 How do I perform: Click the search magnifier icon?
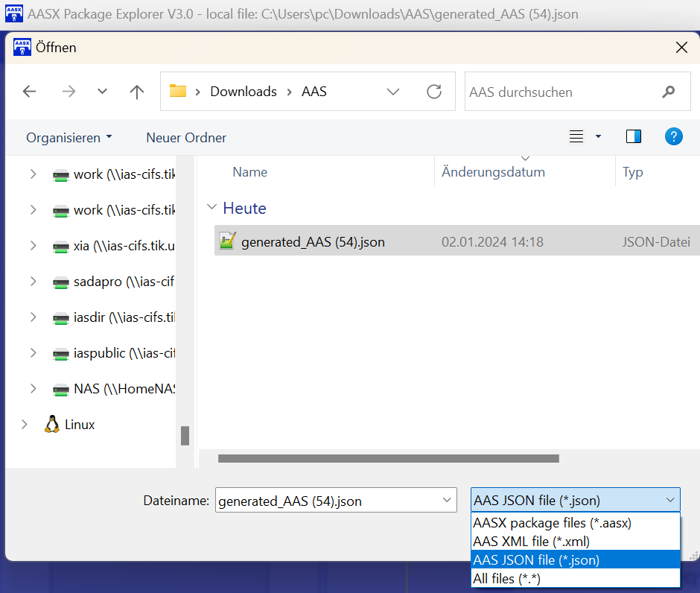(668, 92)
